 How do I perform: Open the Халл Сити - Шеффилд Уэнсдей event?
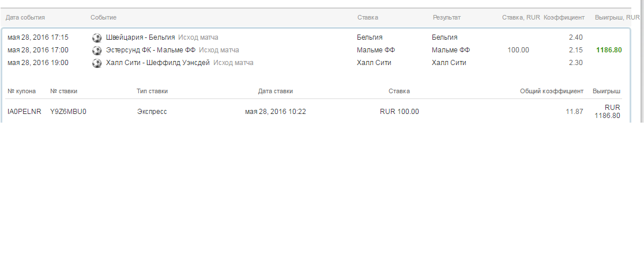pyautogui.click(x=157, y=63)
